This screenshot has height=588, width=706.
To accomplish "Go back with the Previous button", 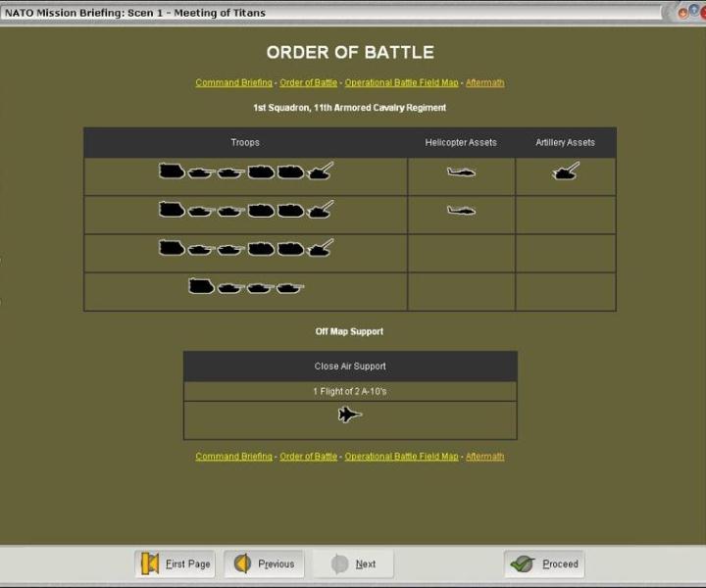I will tap(265, 563).
